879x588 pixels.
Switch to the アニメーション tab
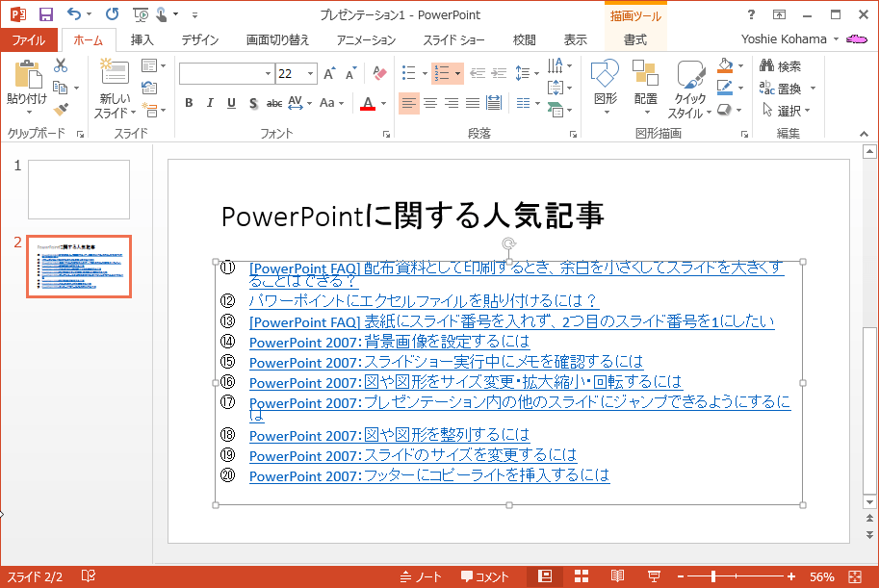[366, 39]
